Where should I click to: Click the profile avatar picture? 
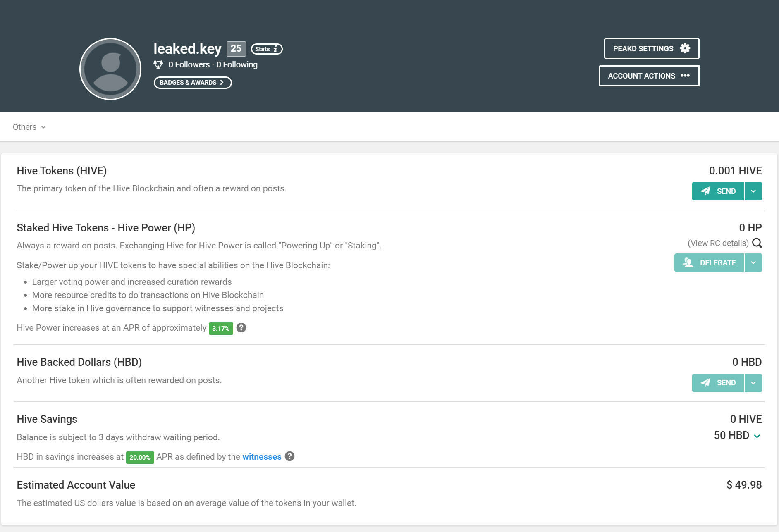(110, 69)
